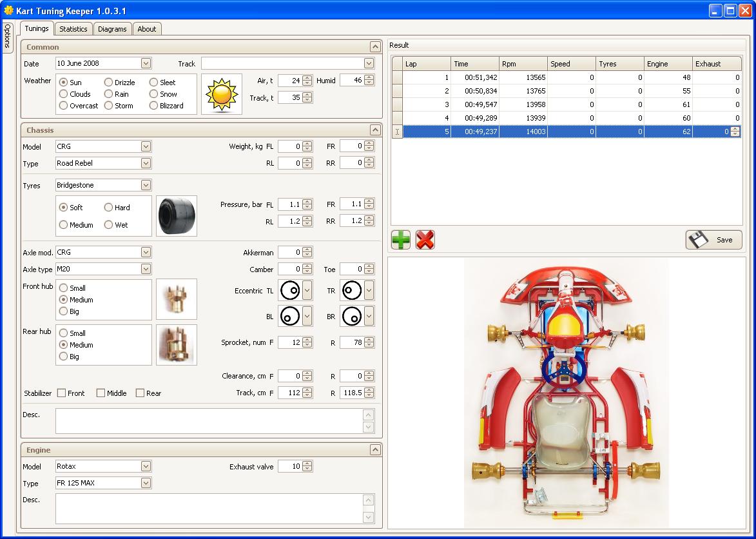Viewport: 756px width, 539px height.
Task: Choose the Wet tyre type
Action: pos(109,225)
